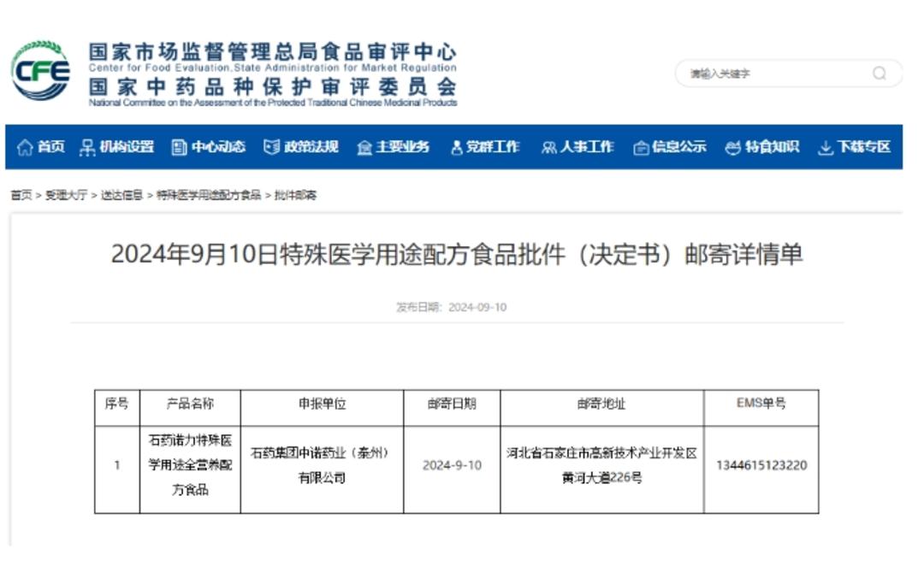Image resolution: width=924 pixels, height=579 pixels.
Task: Click the book icon beside 政策法规
Action: pyautogui.click(x=271, y=147)
